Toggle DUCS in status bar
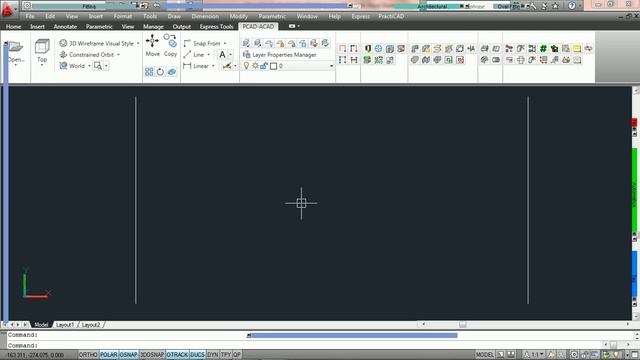 (198, 355)
